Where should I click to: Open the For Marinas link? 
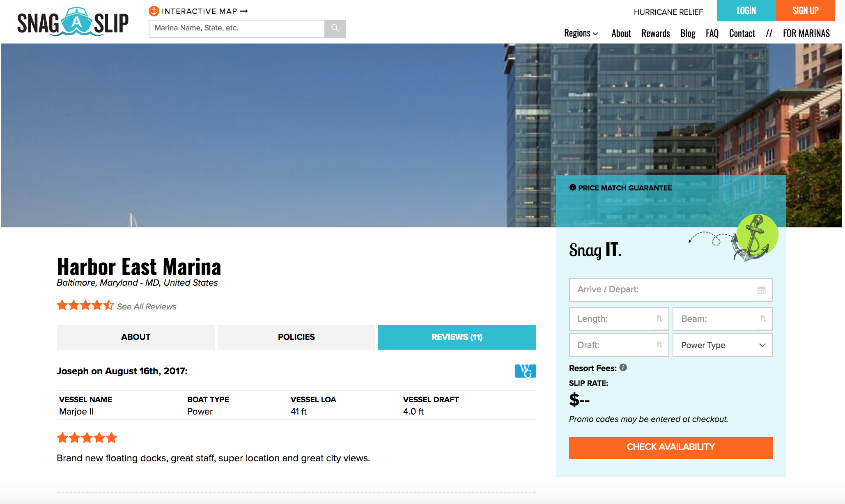pyautogui.click(x=806, y=33)
